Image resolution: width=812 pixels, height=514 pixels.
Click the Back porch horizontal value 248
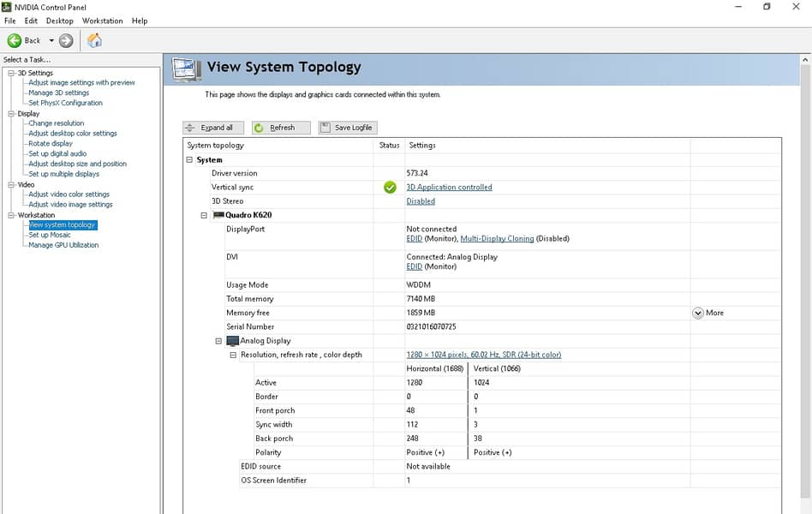point(412,439)
